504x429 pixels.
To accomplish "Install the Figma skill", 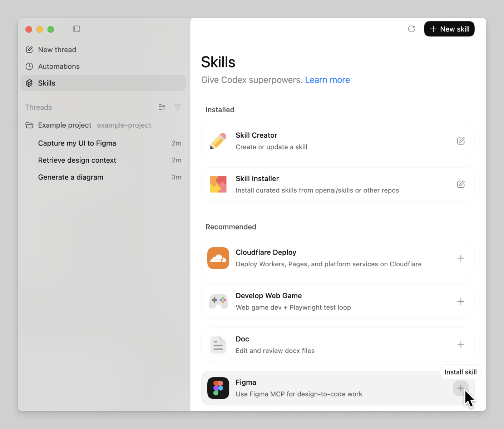I will point(461,388).
